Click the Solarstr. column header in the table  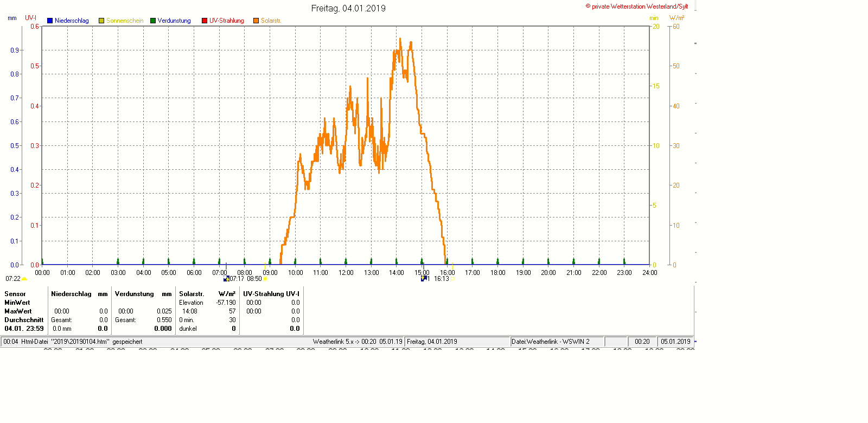192,294
